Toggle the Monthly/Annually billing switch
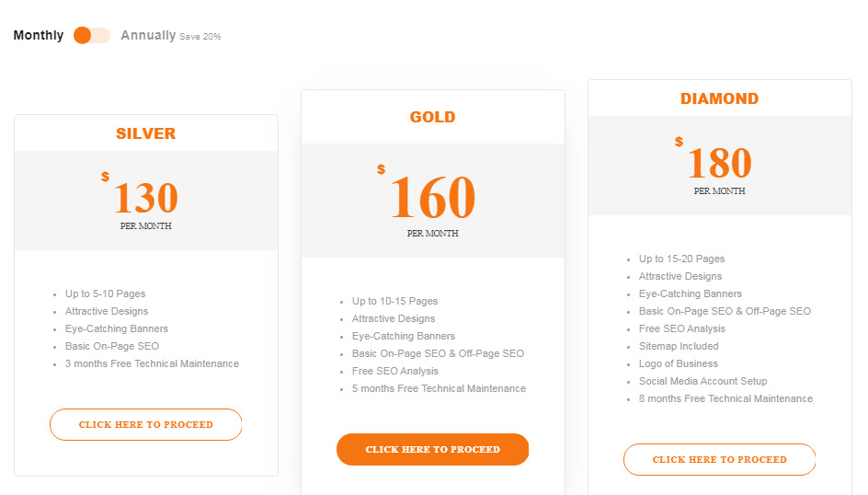The image size is (868, 495). click(92, 36)
